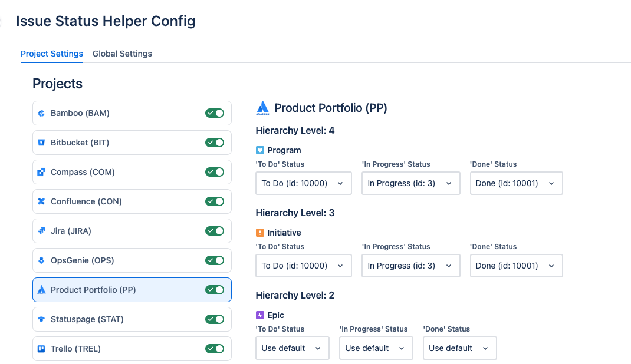Viewport: 631px width, 364px height.
Task: Click the purple Epic issue type icon
Action: (260, 315)
